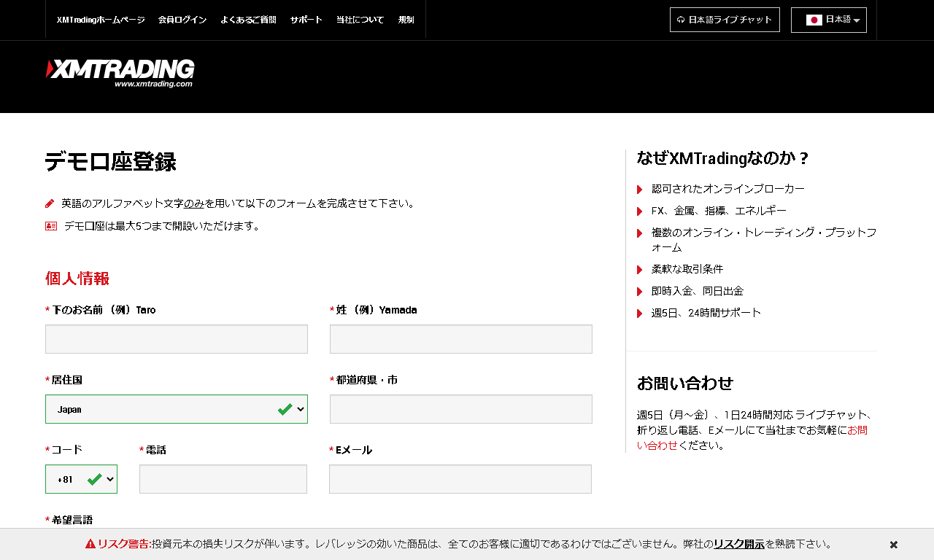Screen dimensions: 934x560
Task: Click FX、金属、指標、エネルギー bullet text
Action: [x=719, y=211]
